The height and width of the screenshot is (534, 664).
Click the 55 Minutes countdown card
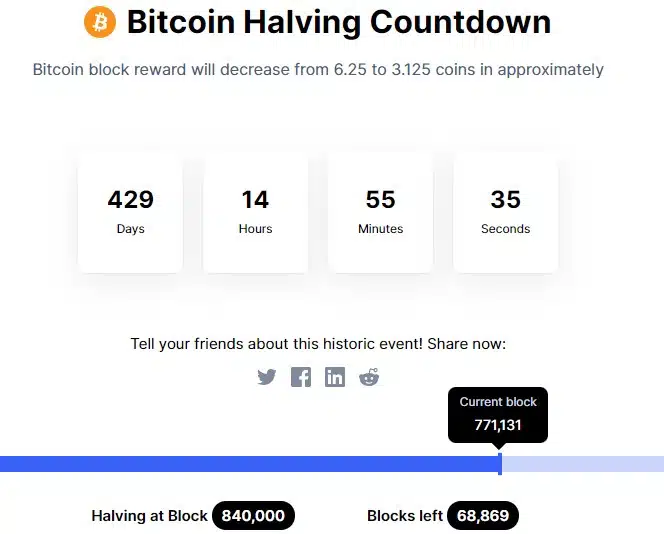tap(381, 212)
